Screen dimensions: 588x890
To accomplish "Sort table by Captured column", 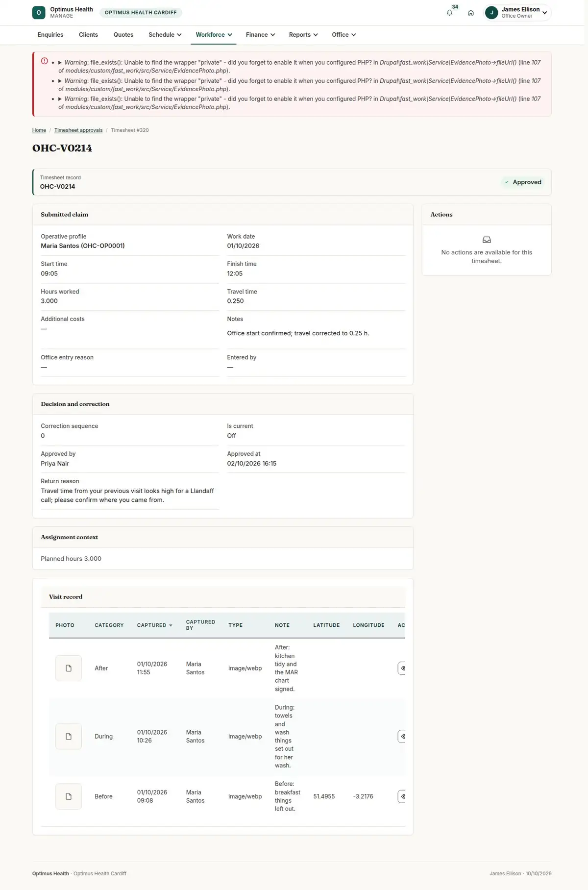I will pos(154,625).
